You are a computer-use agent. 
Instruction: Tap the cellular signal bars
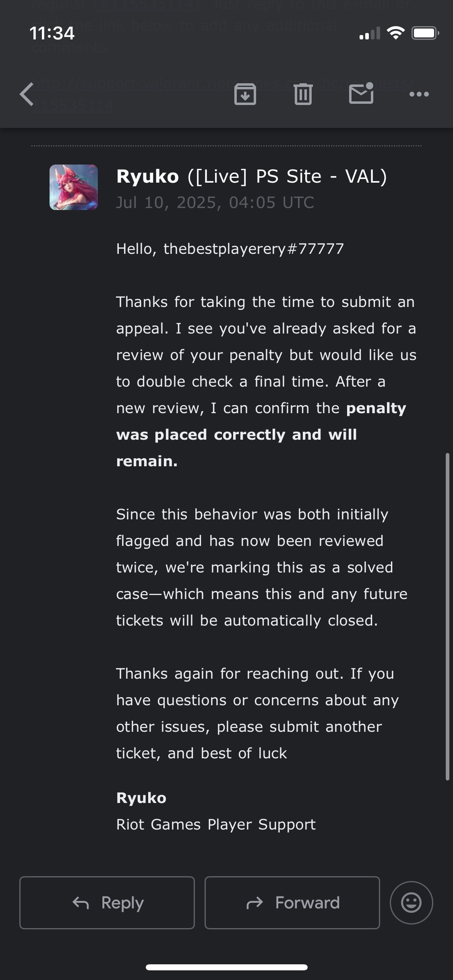[370, 33]
